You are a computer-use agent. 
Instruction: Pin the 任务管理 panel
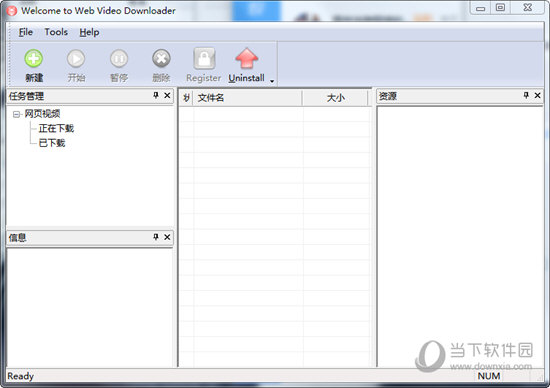156,95
